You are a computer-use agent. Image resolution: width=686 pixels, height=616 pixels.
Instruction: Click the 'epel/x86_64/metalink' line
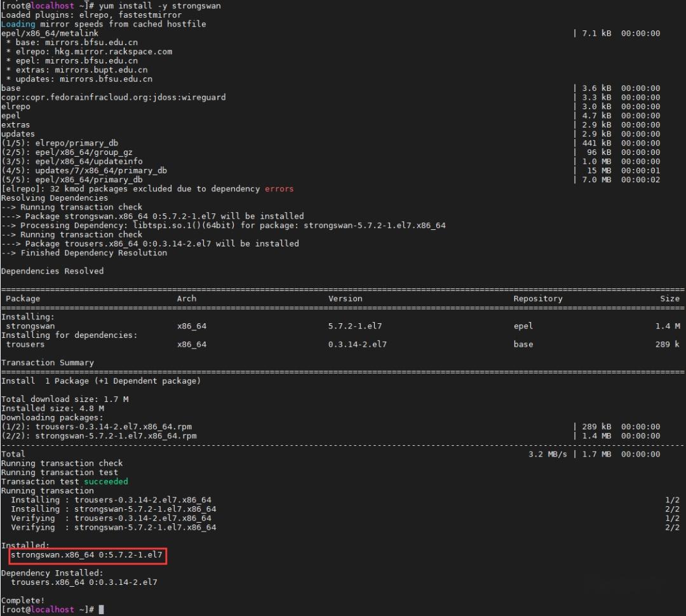(50, 33)
